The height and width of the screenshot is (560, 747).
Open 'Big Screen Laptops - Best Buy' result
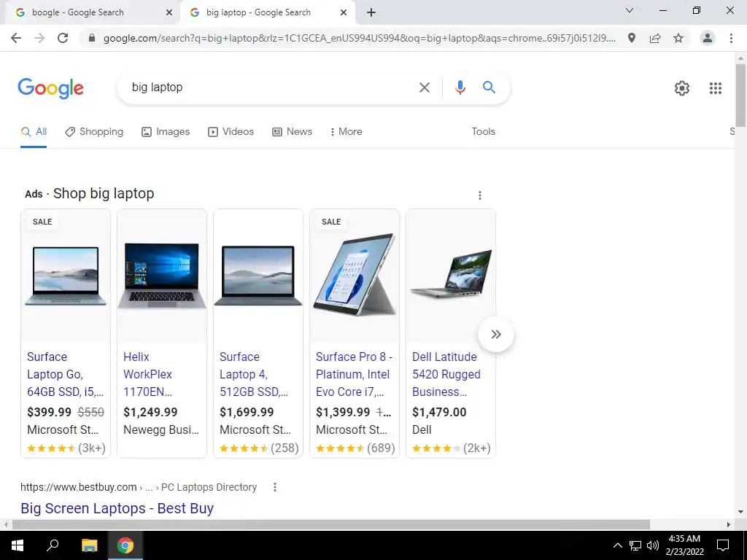tap(117, 508)
